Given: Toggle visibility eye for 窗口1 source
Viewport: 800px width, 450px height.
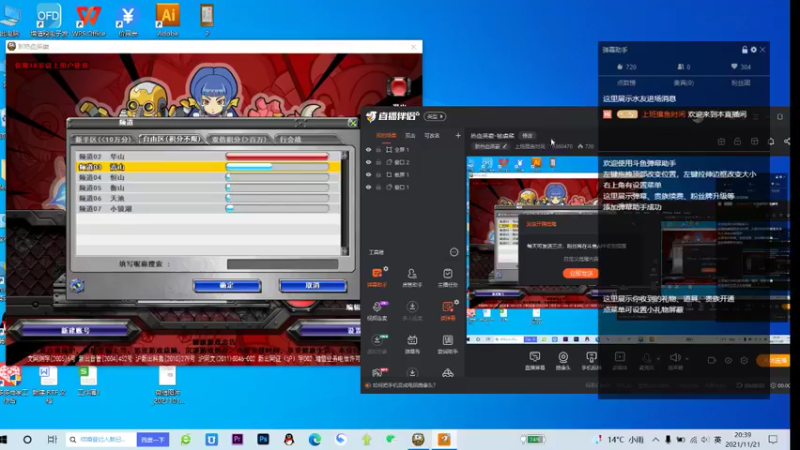Looking at the screenshot, I should [x=368, y=187].
